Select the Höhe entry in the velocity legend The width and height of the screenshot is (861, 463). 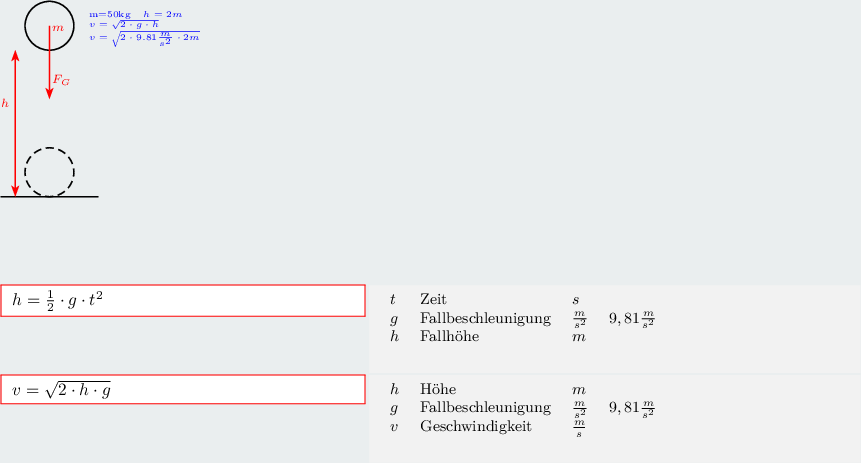(438, 389)
